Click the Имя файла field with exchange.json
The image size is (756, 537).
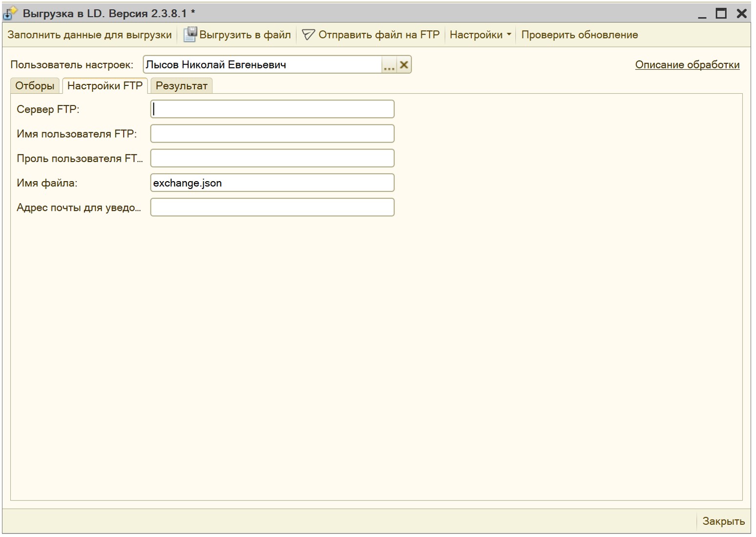[272, 183]
